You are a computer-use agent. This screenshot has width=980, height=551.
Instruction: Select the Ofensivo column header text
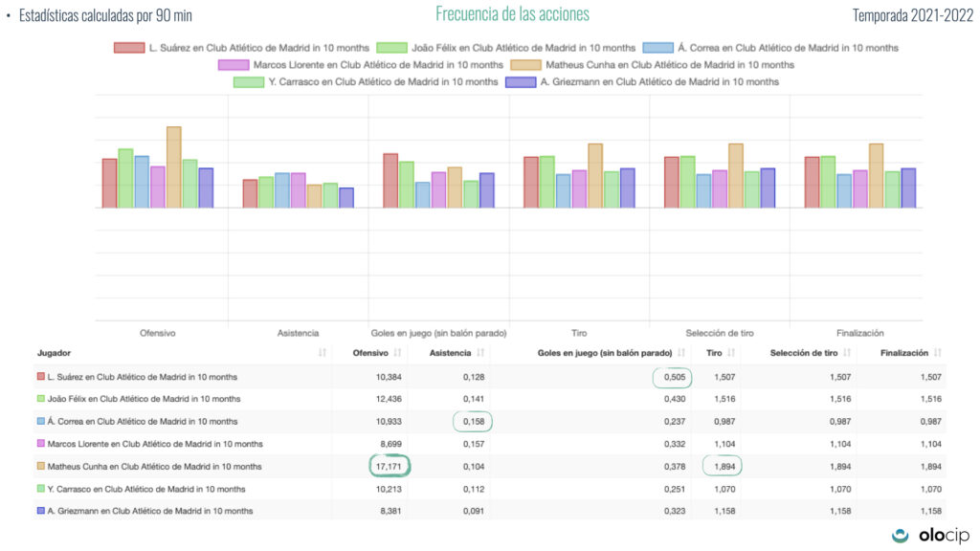pyautogui.click(x=371, y=354)
